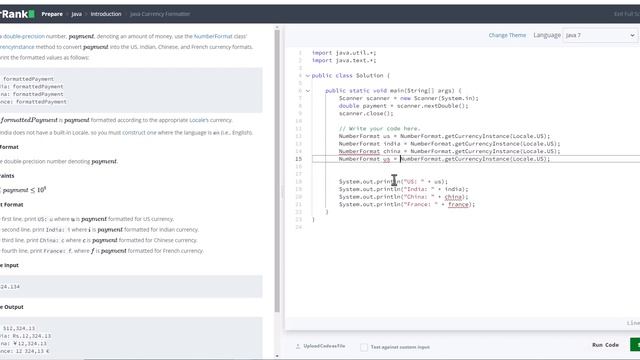Click the 'scanner.close();' code line
The height and width of the screenshot is (360, 640).
(366, 113)
